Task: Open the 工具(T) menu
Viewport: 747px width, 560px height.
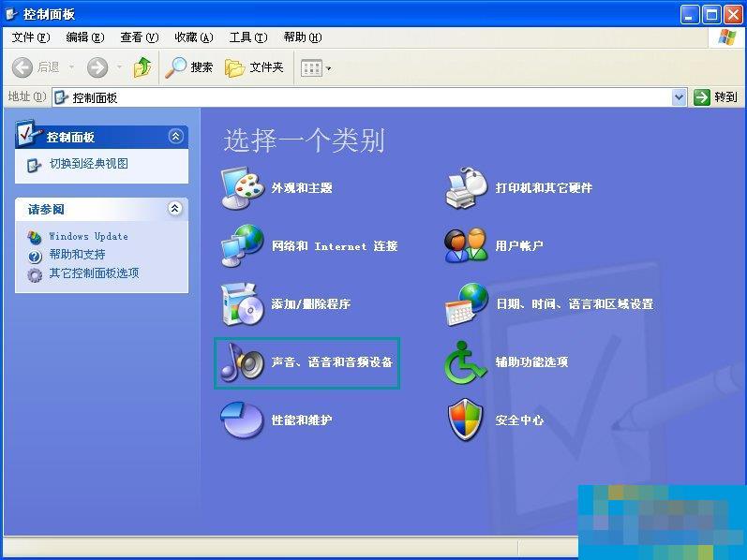Action: pyautogui.click(x=247, y=37)
